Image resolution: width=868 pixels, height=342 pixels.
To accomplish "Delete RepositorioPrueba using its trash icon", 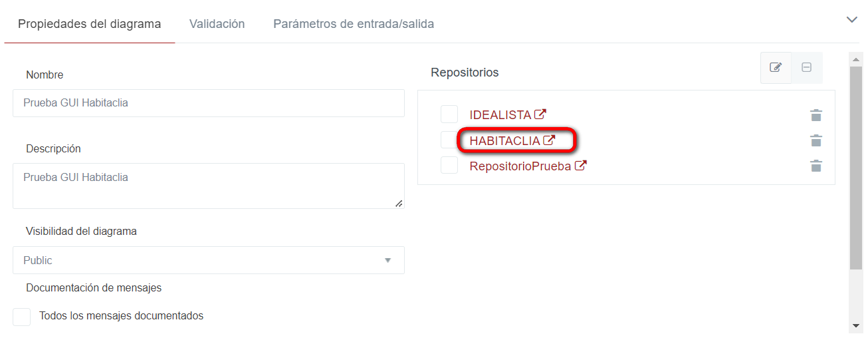I will 816,166.
